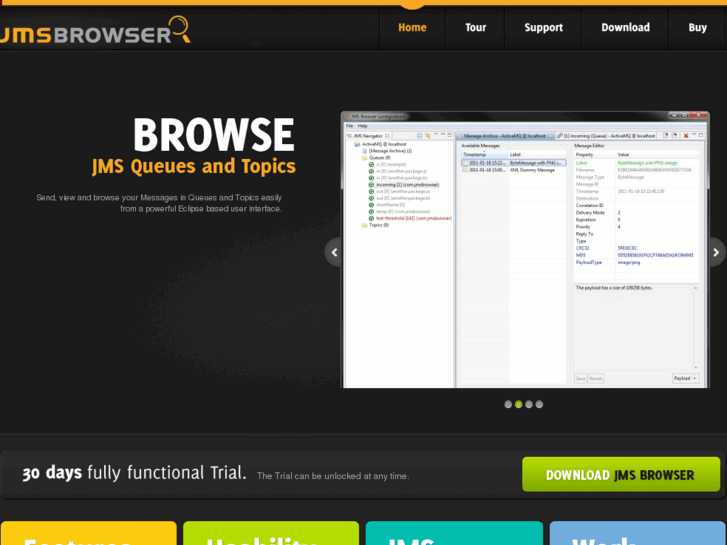Click the application screenshot slide image
Screen dimensions: 727x545
(525, 250)
